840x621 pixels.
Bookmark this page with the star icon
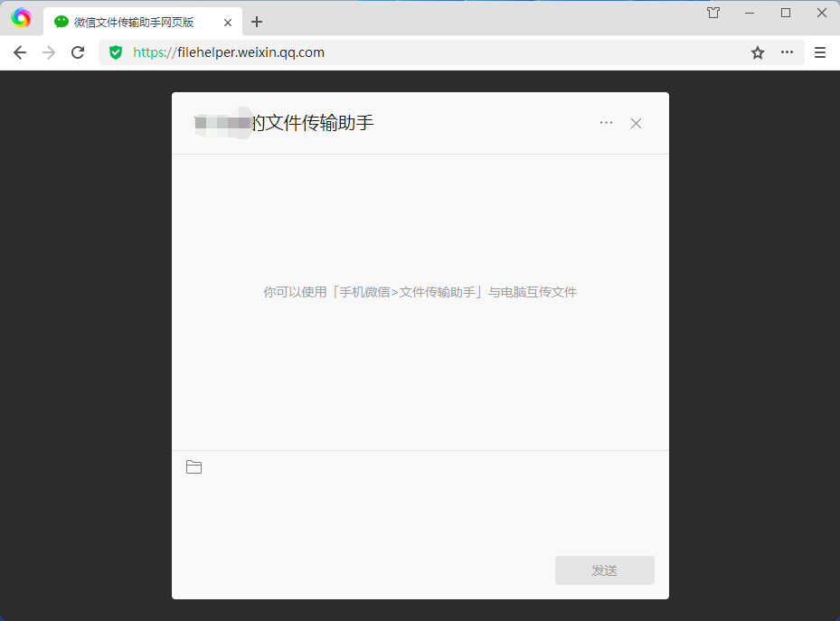pyautogui.click(x=758, y=52)
